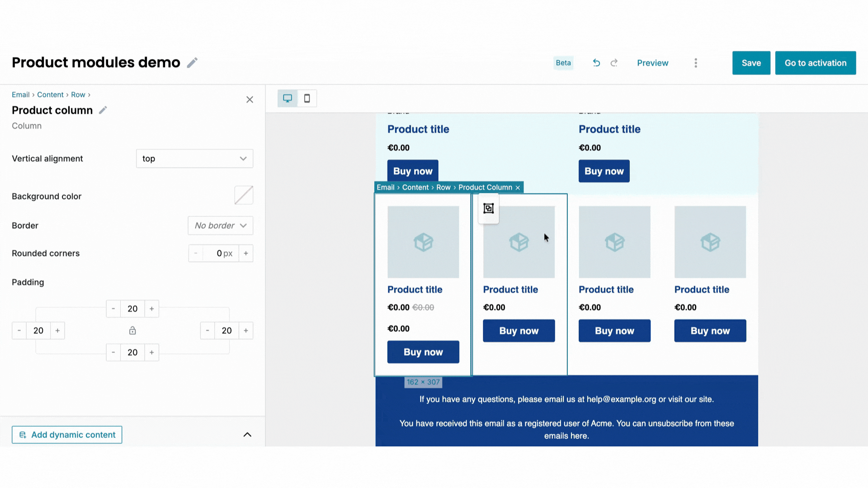Pick a Background color with the swatch
The width and height of the screenshot is (868, 488).
pos(243,195)
